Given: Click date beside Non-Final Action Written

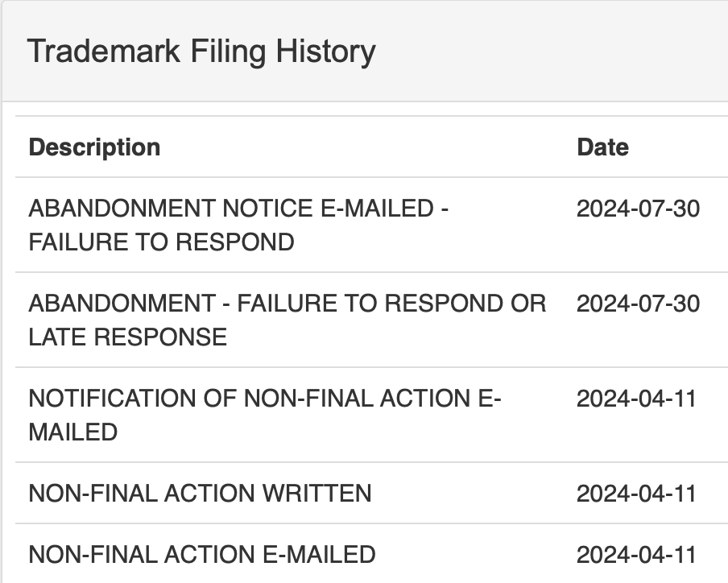Looking at the screenshot, I should pyautogui.click(x=636, y=493).
